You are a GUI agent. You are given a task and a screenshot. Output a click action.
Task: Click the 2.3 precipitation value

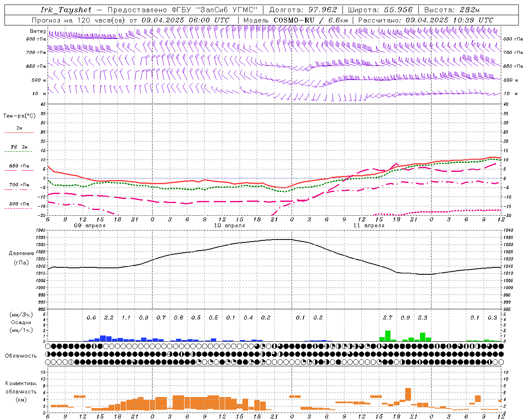pos(422,317)
